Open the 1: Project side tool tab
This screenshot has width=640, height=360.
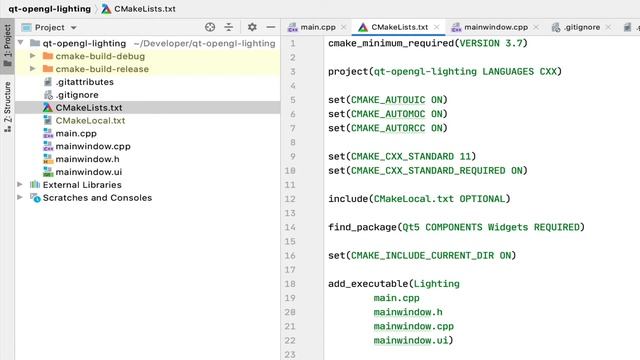click(x=7, y=45)
